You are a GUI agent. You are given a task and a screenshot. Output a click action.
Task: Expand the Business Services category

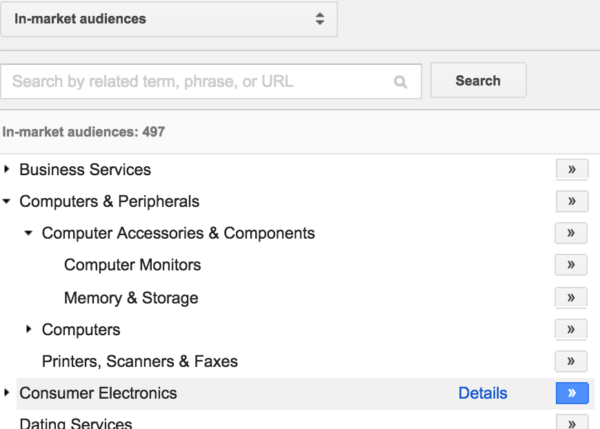tap(7, 169)
